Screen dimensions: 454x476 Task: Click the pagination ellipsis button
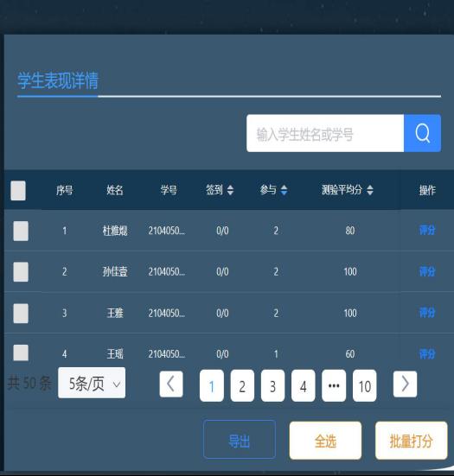[x=334, y=385]
